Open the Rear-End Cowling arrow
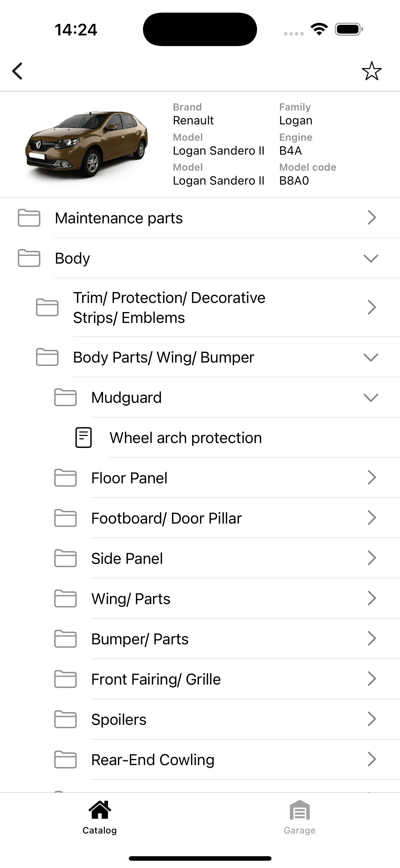400x868 pixels. (371, 760)
